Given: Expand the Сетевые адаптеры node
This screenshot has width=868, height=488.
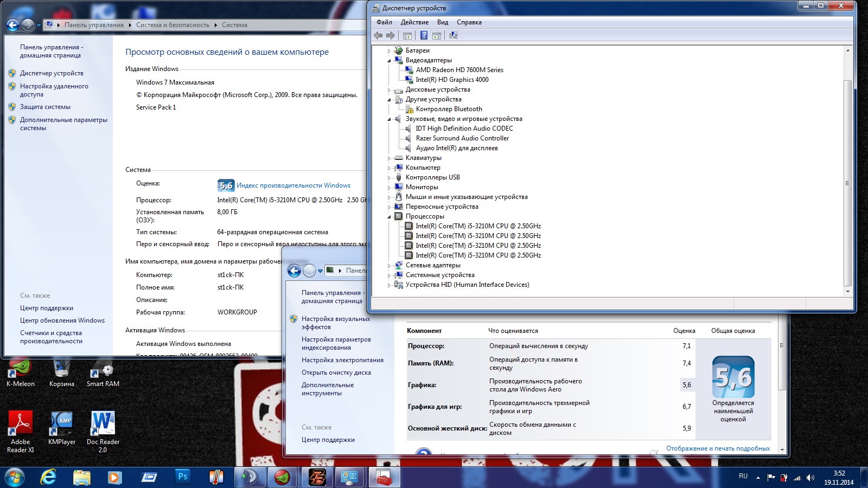Looking at the screenshot, I should [x=389, y=266].
